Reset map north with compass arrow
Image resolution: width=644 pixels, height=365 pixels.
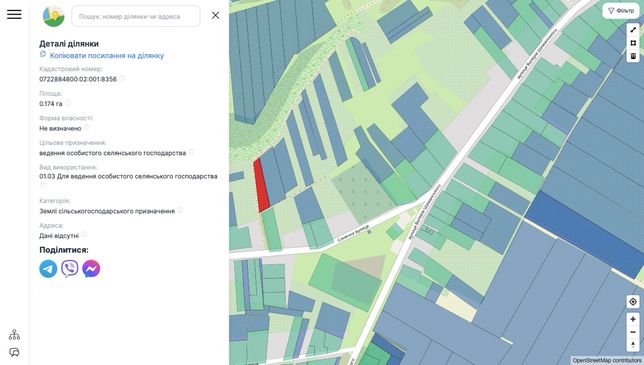[x=633, y=345]
